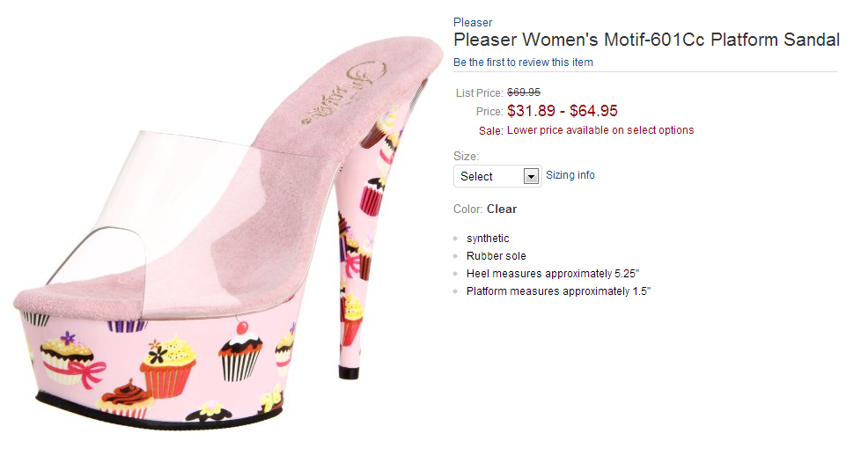Click the red "Sale:" label
This screenshot has width=868, height=456.
[491, 130]
